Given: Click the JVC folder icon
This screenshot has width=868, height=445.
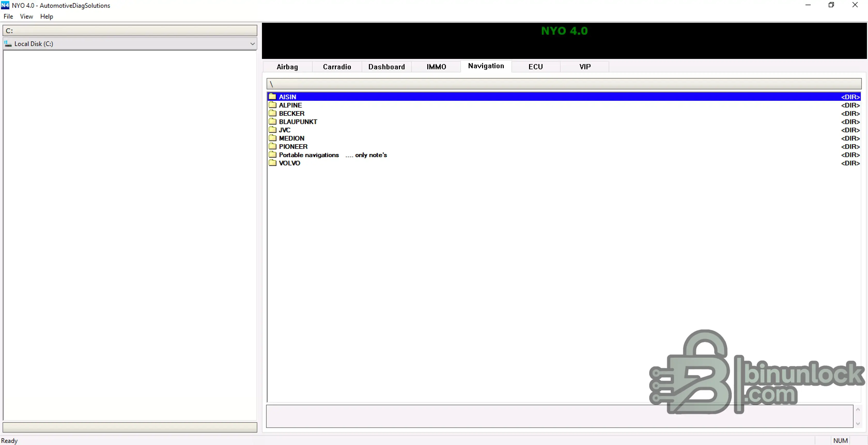Looking at the screenshot, I should (x=272, y=130).
